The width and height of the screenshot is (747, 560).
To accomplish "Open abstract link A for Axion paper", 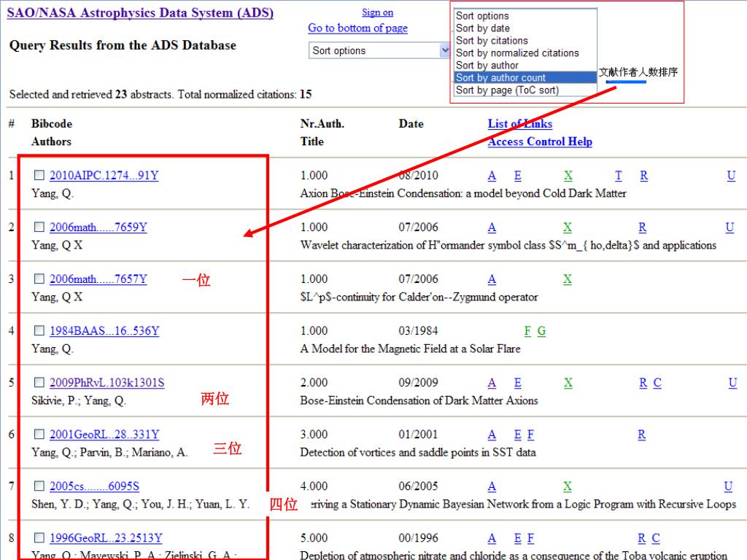I will (492, 176).
